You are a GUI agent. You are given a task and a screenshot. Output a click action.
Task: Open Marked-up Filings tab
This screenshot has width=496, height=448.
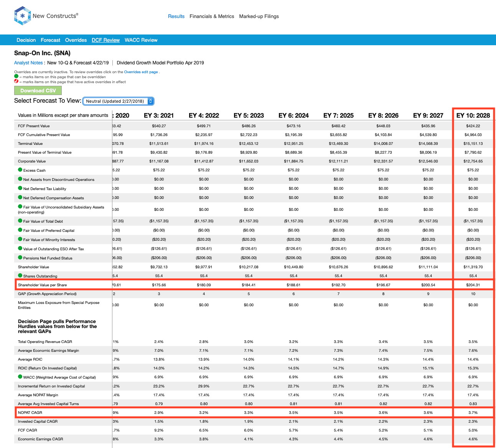pos(259,16)
